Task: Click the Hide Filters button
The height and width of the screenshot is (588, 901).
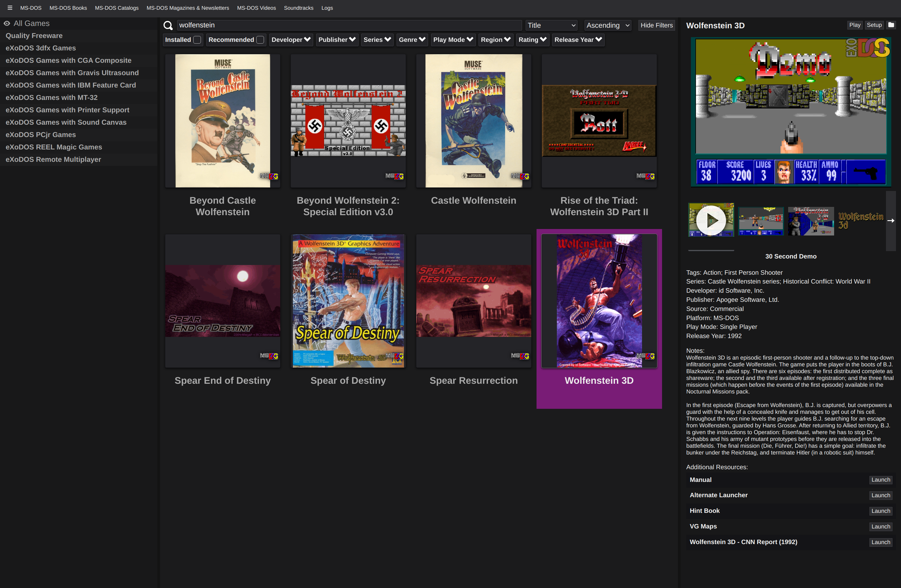Action: tap(656, 25)
